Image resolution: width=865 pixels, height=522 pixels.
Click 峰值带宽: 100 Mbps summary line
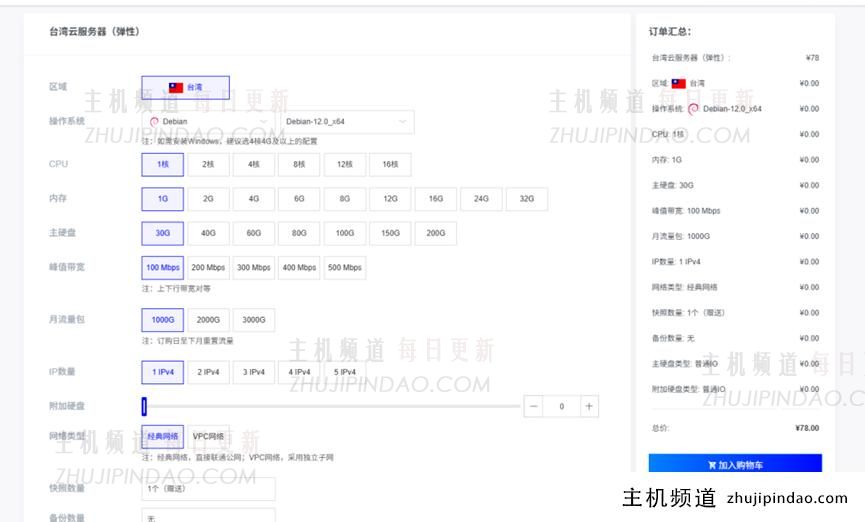686,211
